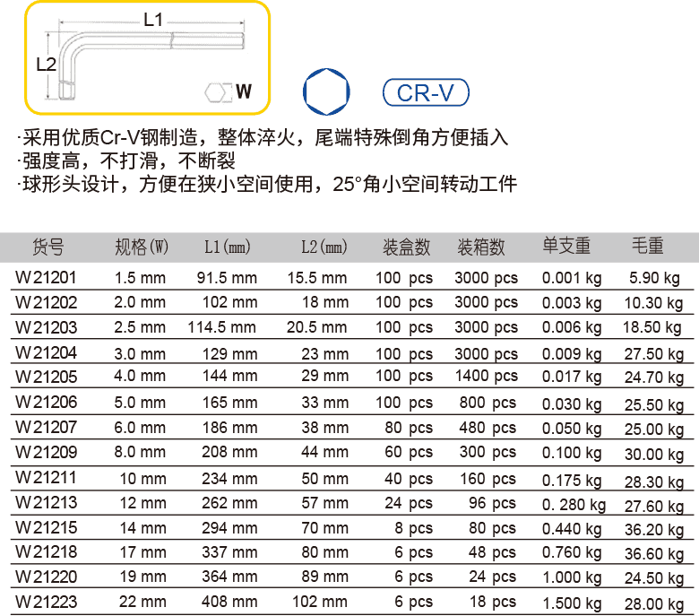The width and height of the screenshot is (699, 616).
Task: Click the 8.0 mm size value
Action: [140, 452]
